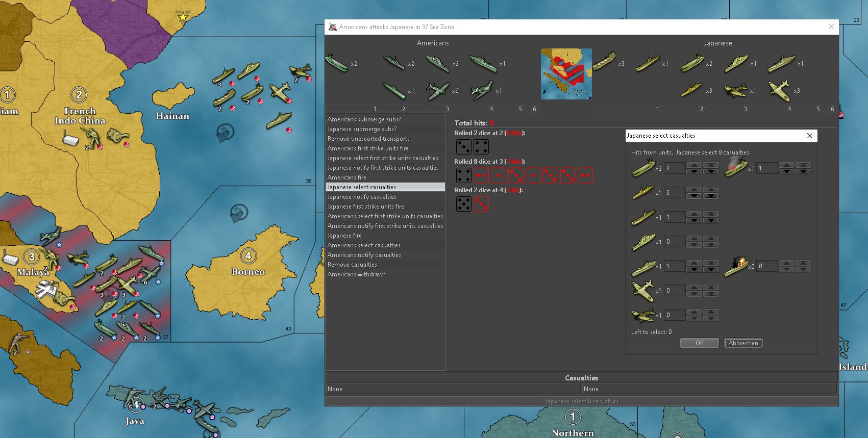Screen dimensions: 868x438
Task: Decrease destroyer x3 casualties by one
Action: pyautogui.click(x=694, y=196)
